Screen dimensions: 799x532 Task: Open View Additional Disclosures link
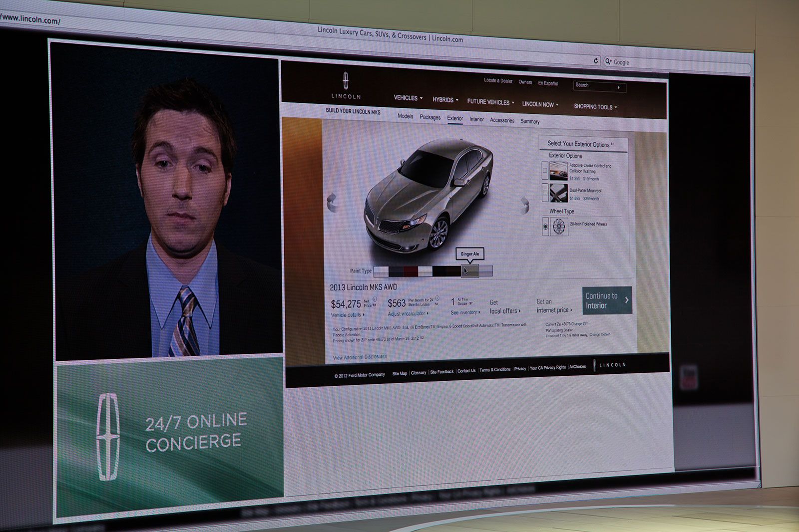360,357
